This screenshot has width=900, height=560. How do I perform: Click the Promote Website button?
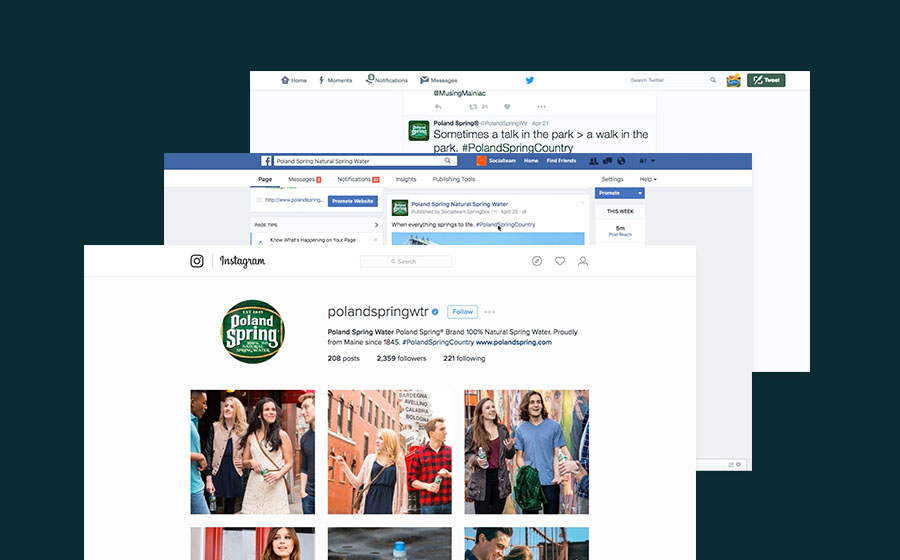coord(352,201)
